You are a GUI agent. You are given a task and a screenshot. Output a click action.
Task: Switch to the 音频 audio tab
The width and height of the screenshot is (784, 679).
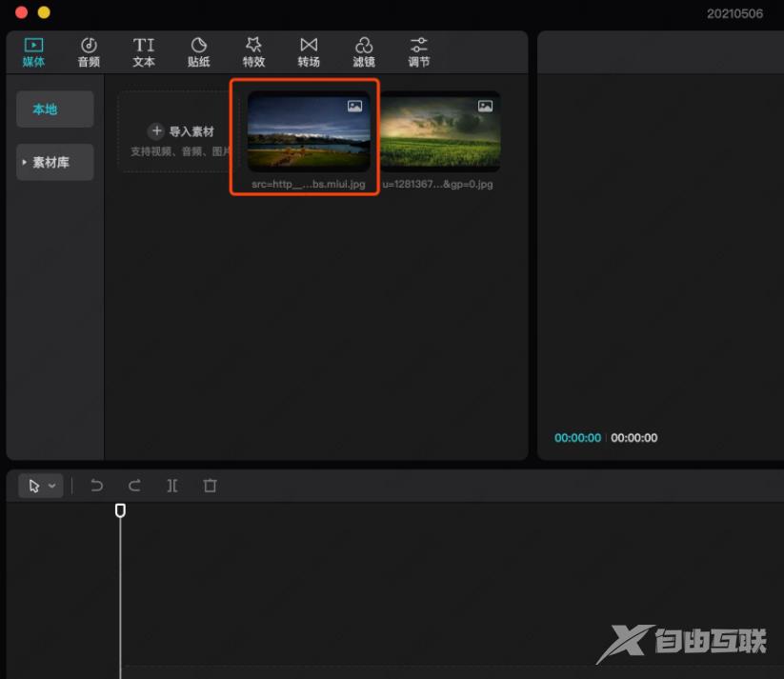click(x=89, y=52)
